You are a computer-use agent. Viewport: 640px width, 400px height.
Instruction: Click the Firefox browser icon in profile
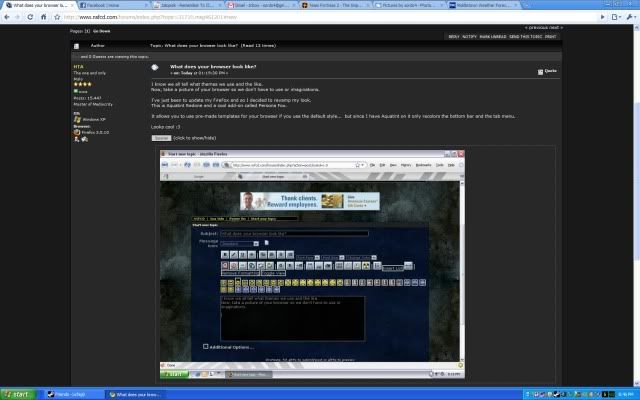[77, 132]
